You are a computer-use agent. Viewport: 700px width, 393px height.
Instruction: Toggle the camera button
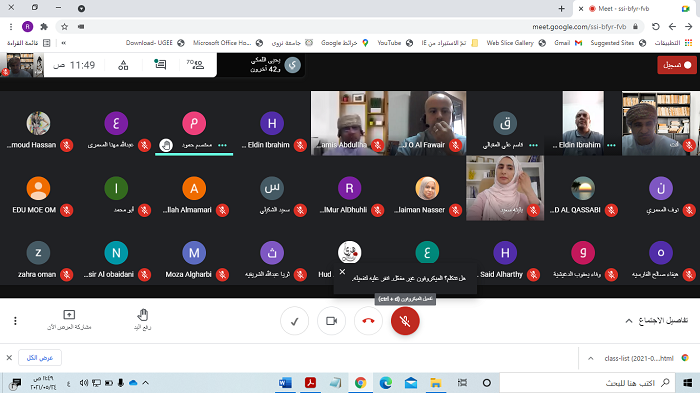pos(331,321)
